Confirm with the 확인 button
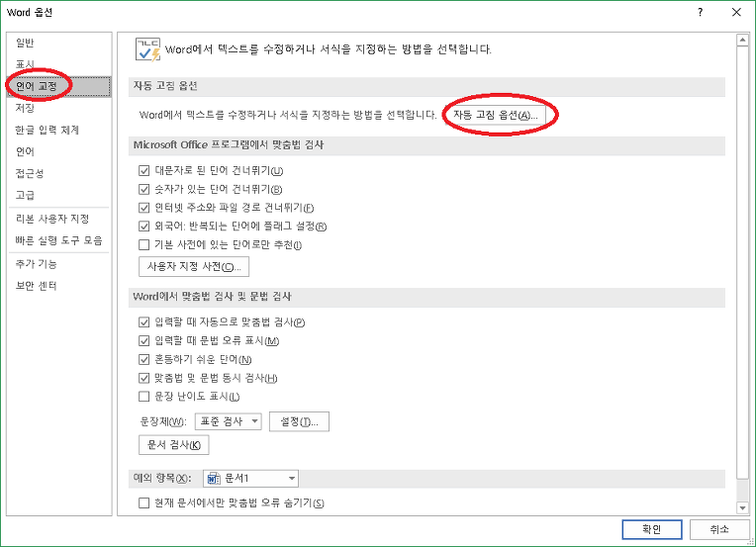 (652, 529)
